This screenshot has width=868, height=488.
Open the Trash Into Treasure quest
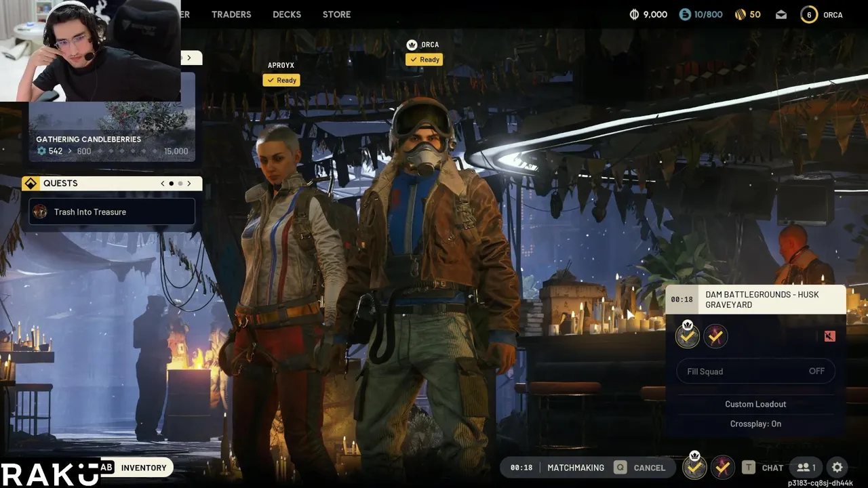click(112, 211)
